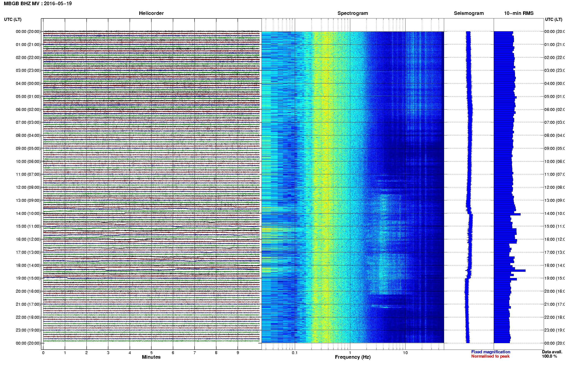Click the left axis label "14:00 (10:00)"
The height and width of the screenshot is (368, 588).
28,213
